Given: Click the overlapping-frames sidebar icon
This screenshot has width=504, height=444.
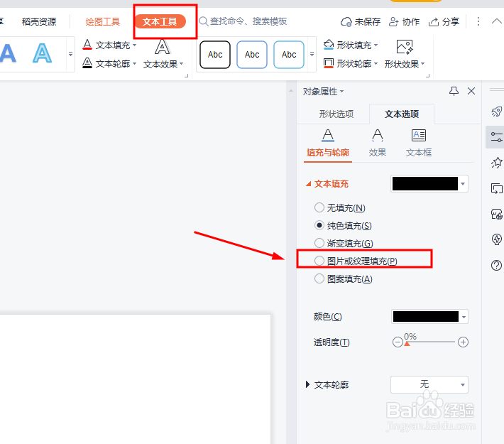Looking at the screenshot, I should pyautogui.click(x=496, y=188).
